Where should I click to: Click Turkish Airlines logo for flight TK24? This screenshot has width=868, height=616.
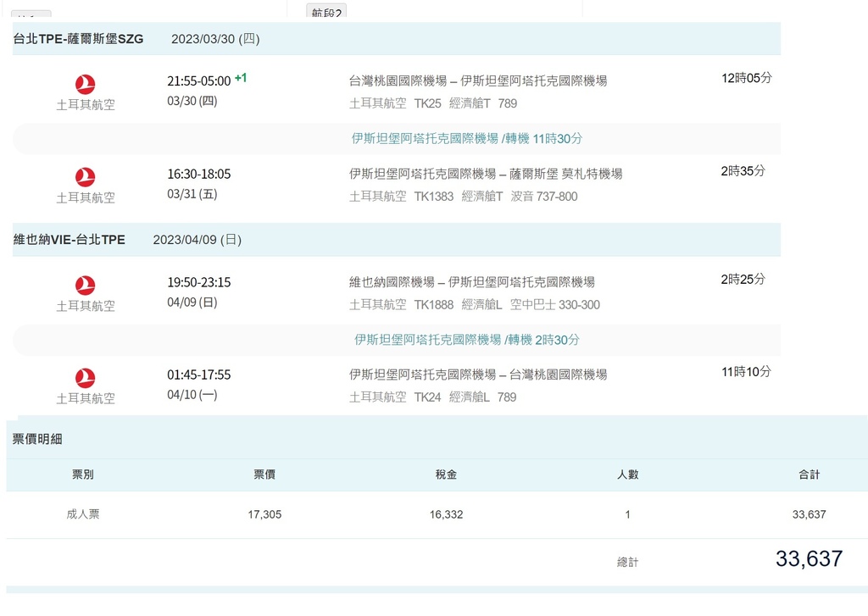point(86,378)
